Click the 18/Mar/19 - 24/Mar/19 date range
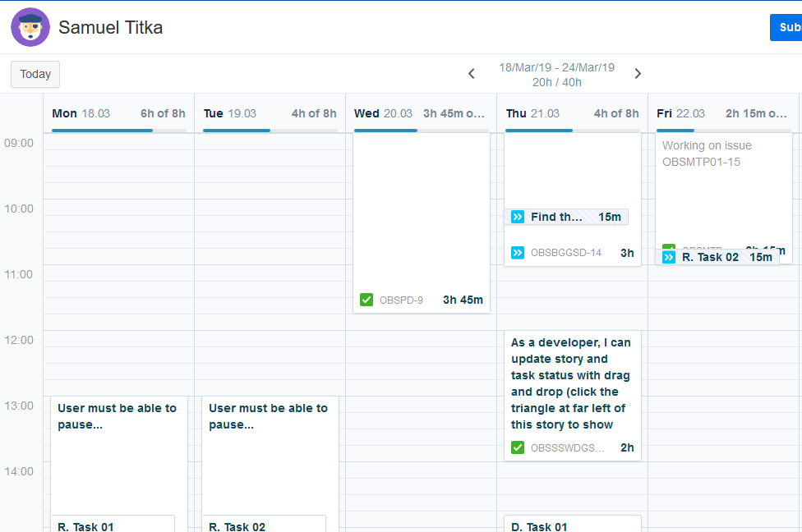This screenshot has height=532, width=802. coord(556,67)
